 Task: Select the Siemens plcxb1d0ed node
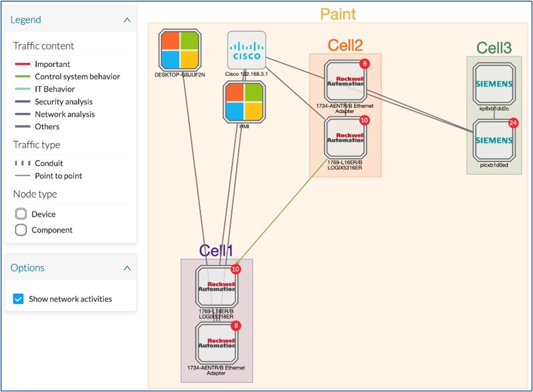[495, 140]
